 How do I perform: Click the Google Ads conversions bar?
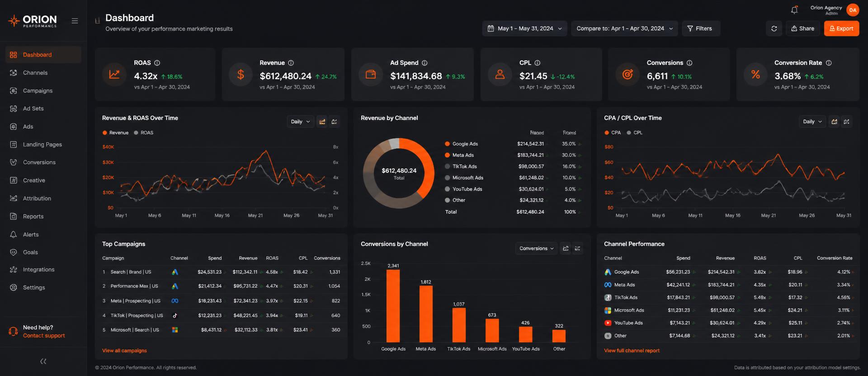click(x=393, y=306)
